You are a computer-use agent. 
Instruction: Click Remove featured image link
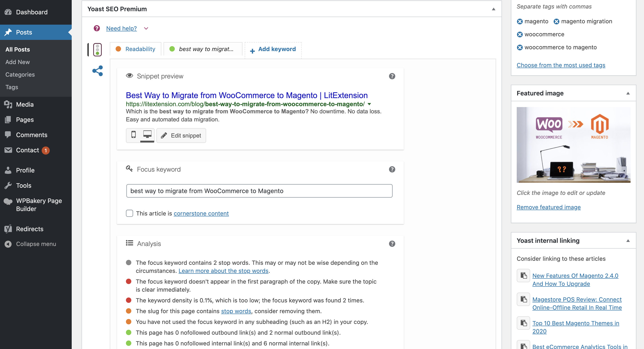[x=549, y=207]
